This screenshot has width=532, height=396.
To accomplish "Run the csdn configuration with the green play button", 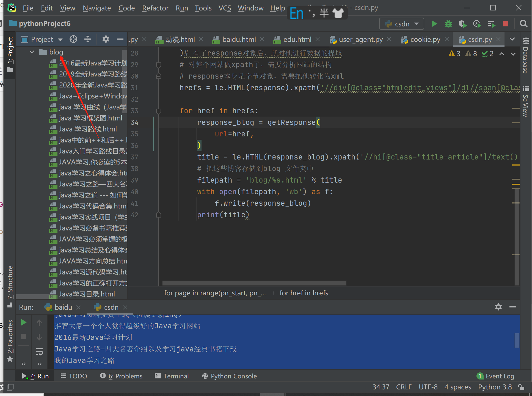I will pos(434,24).
